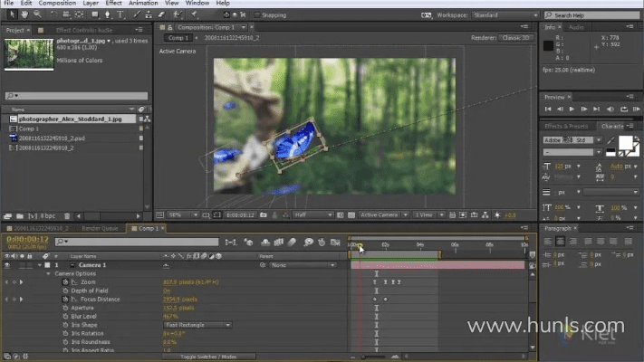Viewport: 644px width, 362px height.
Task: Toggle visibility eye for Camera 1 layer
Action: (8, 265)
